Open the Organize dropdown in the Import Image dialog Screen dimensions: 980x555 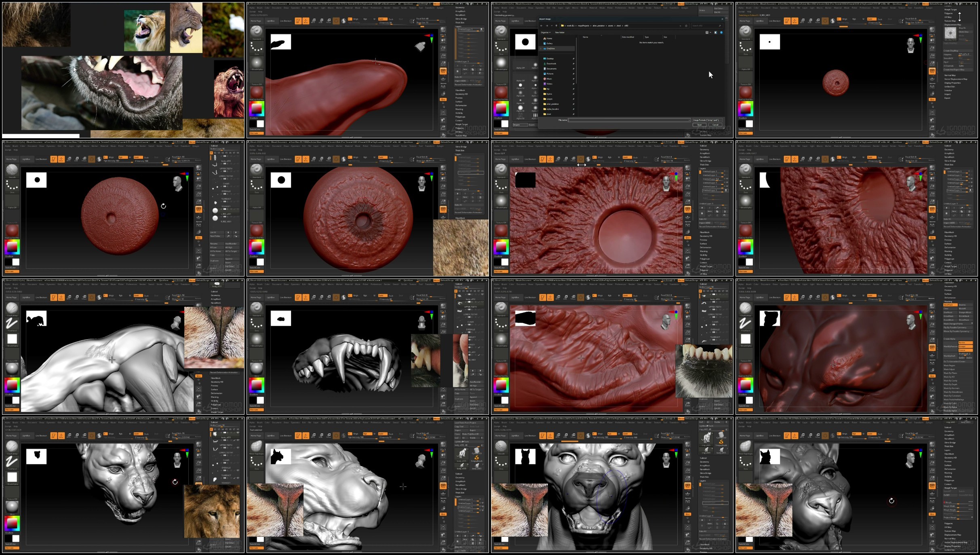click(545, 32)
